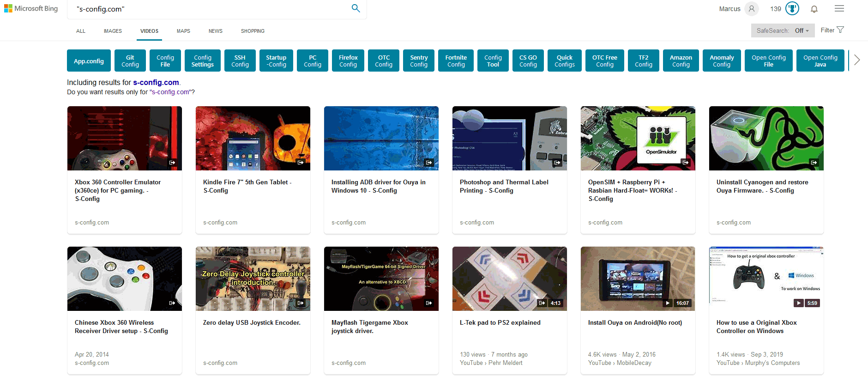Click the Config Settings suggestion chip

[x=203, y=61]
